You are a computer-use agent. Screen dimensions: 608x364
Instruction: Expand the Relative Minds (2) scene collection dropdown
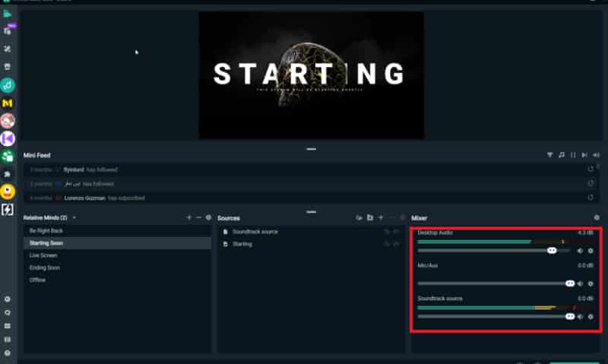coord(74,218)
